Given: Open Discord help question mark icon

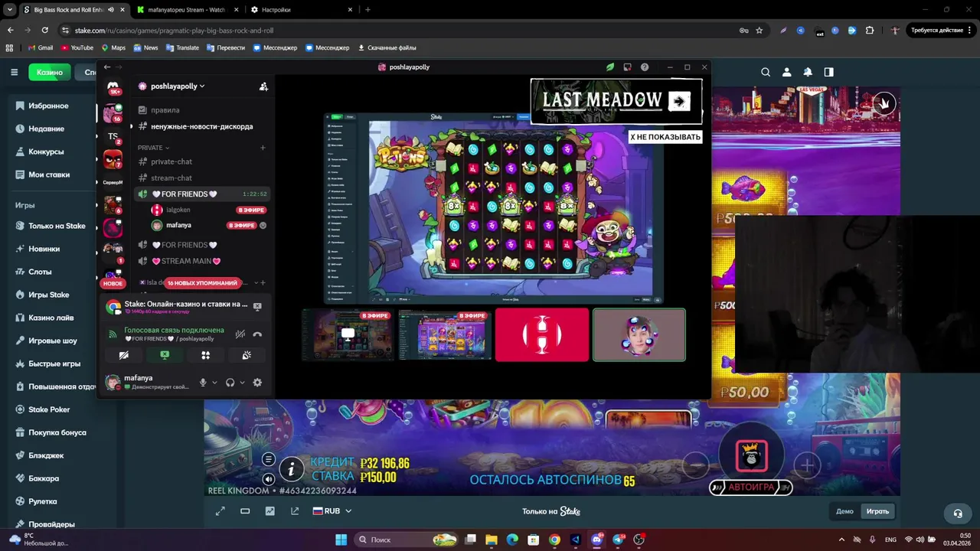Looking at the screenshot, I should 645,67.
